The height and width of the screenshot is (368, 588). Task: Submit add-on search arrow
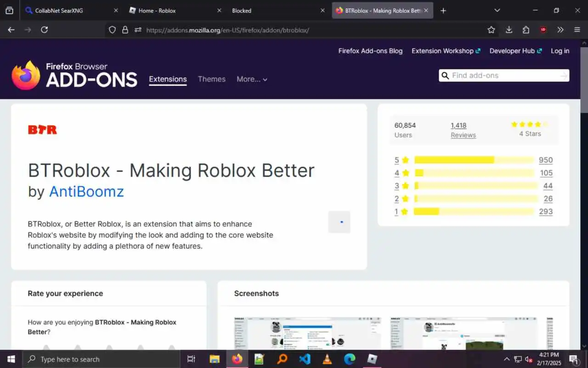click(x=563, y=75)
